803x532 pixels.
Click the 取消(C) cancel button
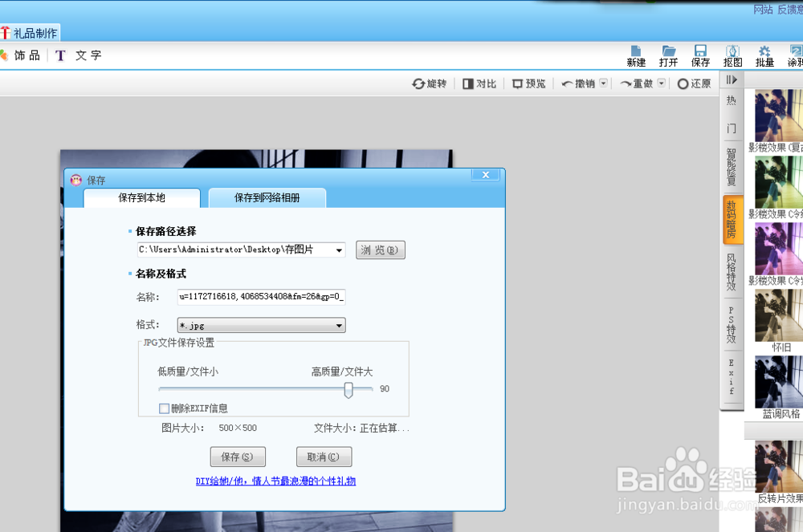click(x=324, y=457)
